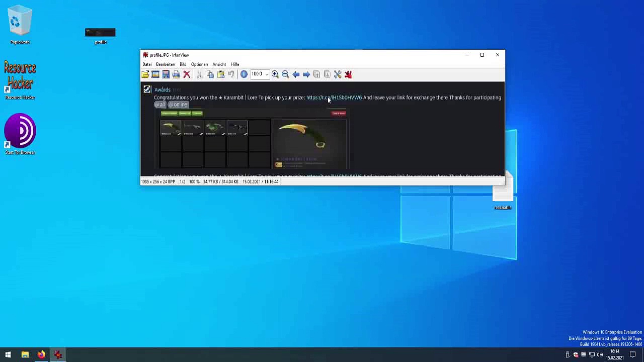The width and height of the screenshot is (644, 362).
Task: Click the Save floppy disk icon
Action: point(166,74)
